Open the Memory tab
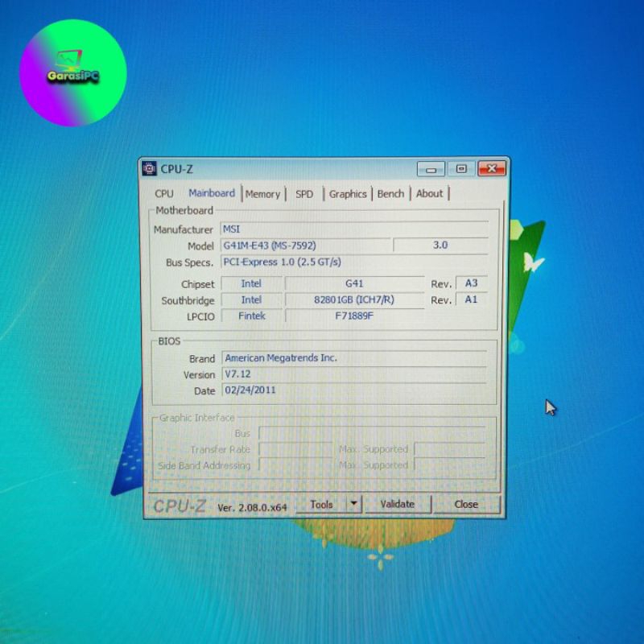The image size is (644, 644). (x=262, y=194)
